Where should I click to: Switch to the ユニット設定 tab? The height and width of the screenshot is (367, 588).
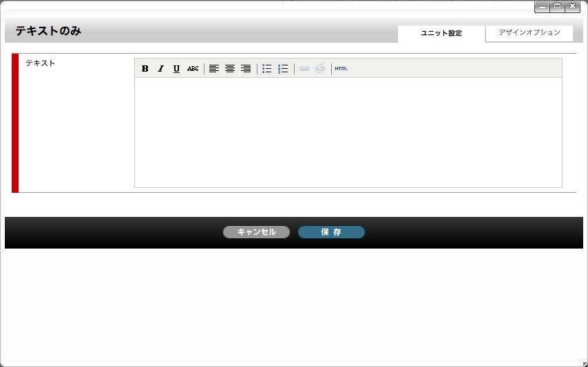[x=441, y=33]
